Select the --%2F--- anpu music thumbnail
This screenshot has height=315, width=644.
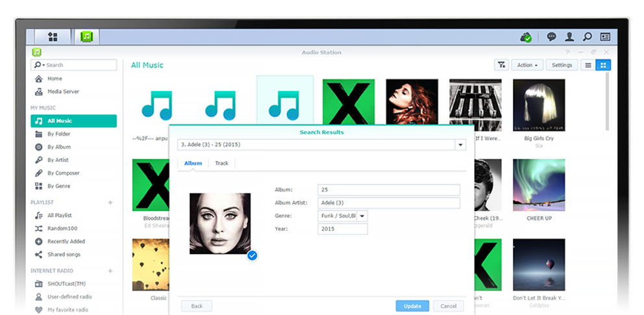point(158,105)
